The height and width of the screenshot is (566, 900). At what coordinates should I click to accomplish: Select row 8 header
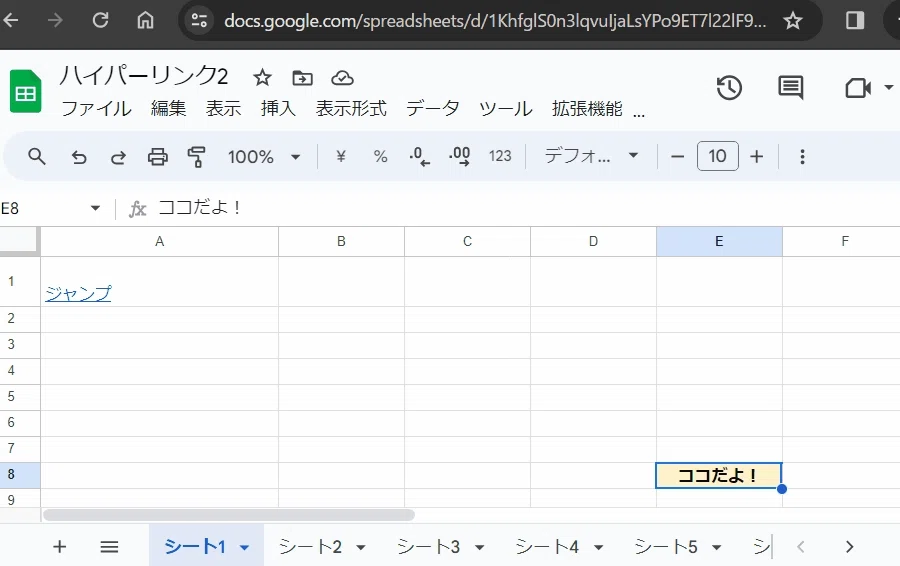coord(20,475)
